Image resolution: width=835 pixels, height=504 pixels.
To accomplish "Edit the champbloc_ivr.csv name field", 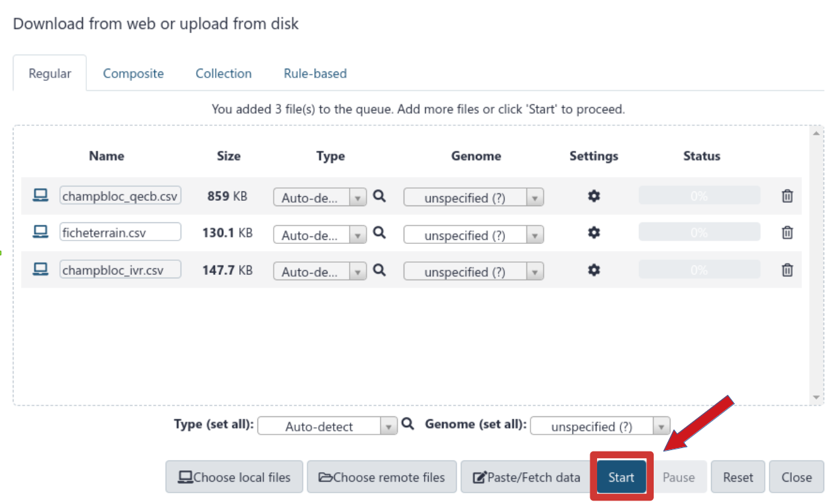I will (x=121, y=270).
